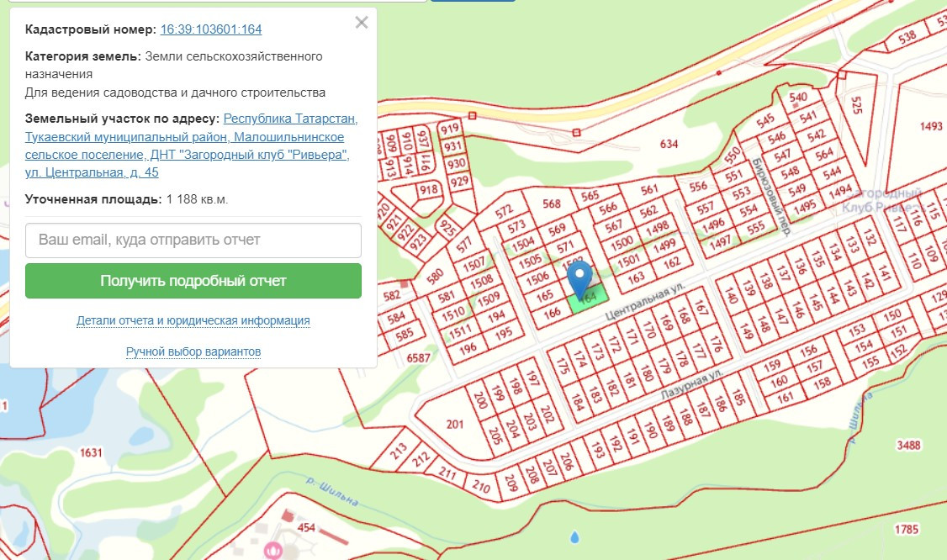This screenshot has height=560, width=947.
Task: Click the pink lotus landmark icon
Action: 271,551
